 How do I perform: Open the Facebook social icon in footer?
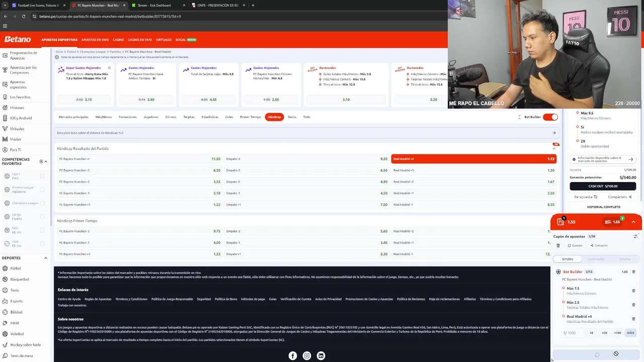point(293,355)
